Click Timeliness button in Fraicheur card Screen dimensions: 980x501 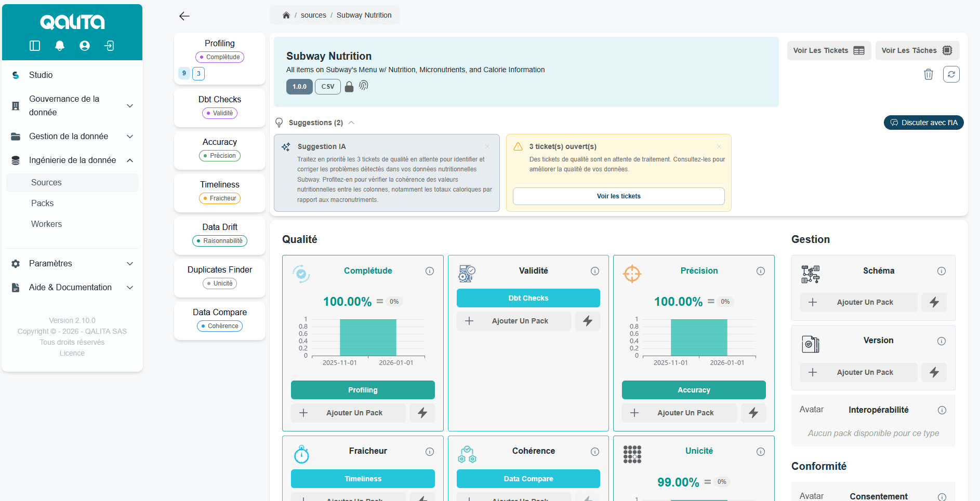click(363, 479)
